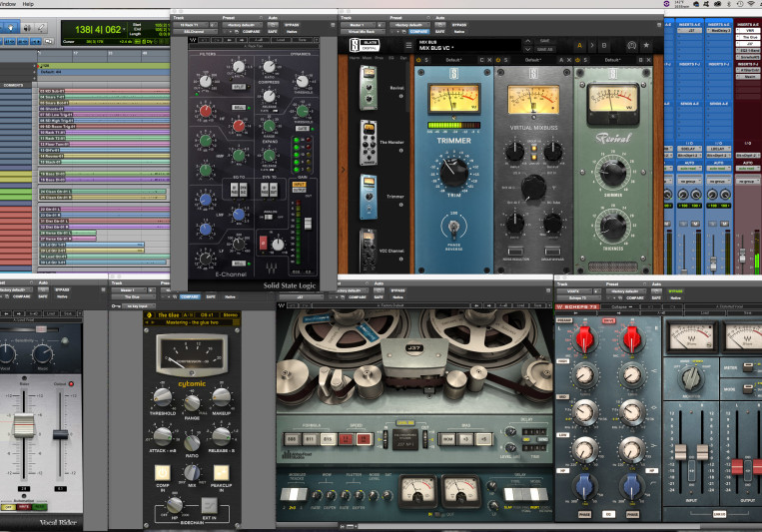This screenshot has width=762, height=532.
Task: Click the info icon under Revival in module list
Action: pyautogui.click(x=400, y=96)
